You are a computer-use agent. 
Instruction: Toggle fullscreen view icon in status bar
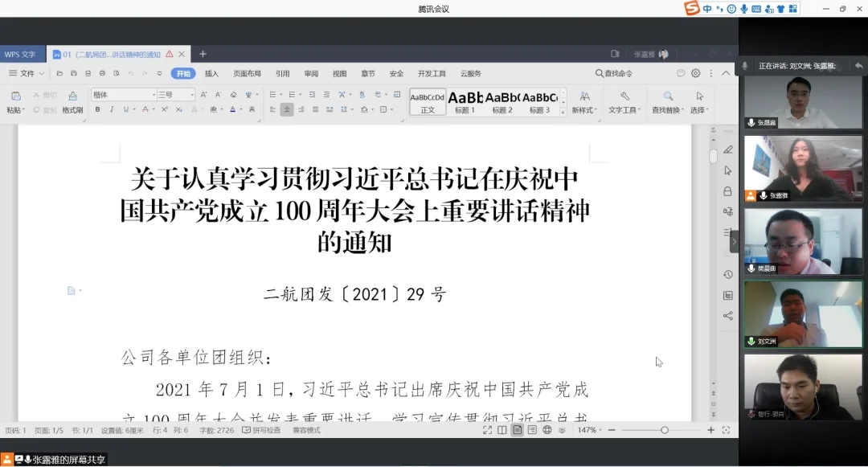point(487,430)
